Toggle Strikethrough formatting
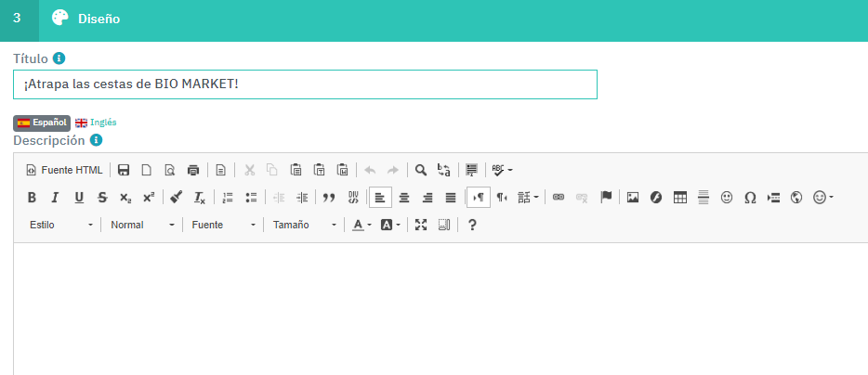 tap(102, 198)
